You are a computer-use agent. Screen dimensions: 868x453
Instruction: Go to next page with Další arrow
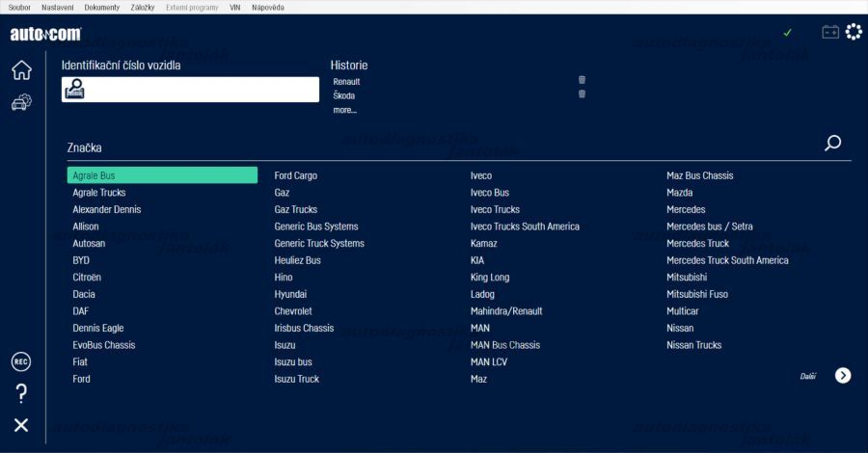point(843,376)
